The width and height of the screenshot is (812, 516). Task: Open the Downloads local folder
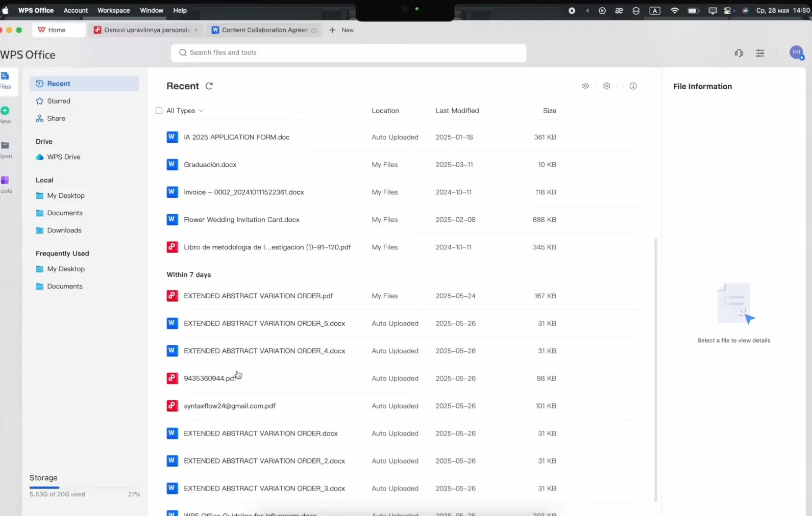pos(64,230)
